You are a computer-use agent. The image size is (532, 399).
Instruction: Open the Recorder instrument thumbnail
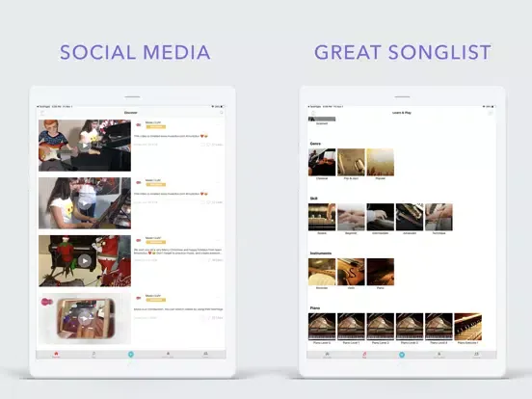pos(322,272)
